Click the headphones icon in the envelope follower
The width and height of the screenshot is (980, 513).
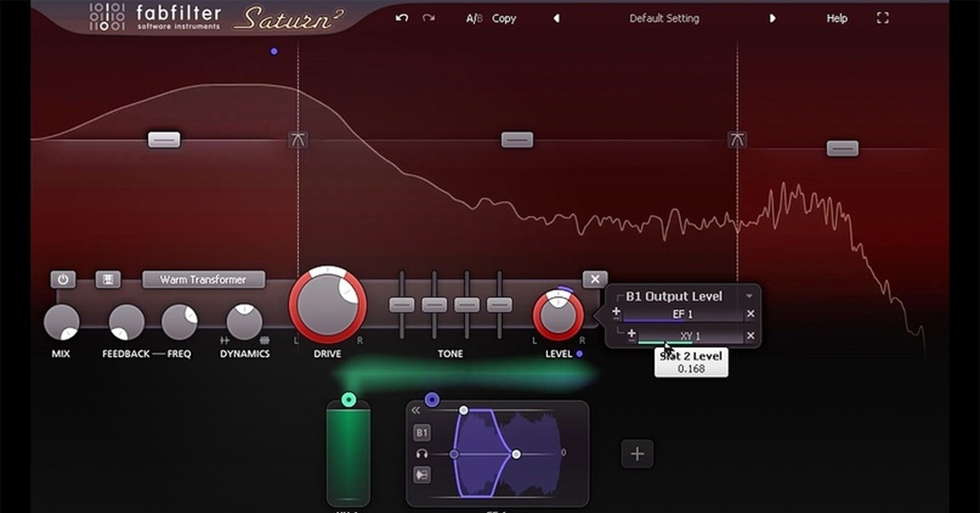coord(422,453)
